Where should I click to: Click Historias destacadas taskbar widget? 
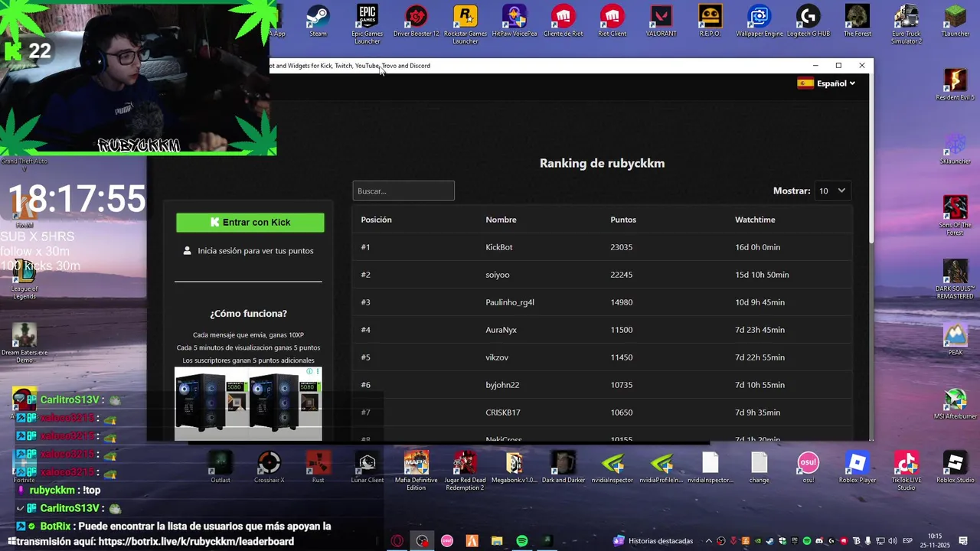[x=653, y=541]
